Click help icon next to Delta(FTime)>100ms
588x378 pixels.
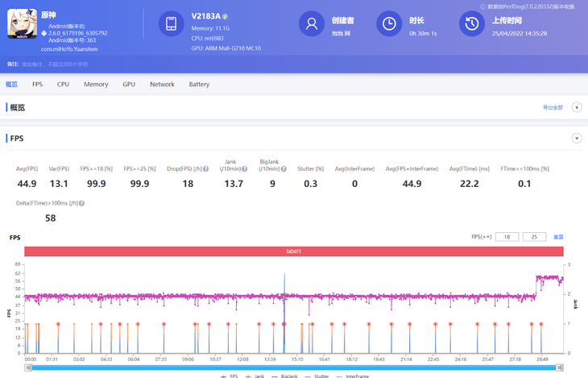[x=81, y=204]
